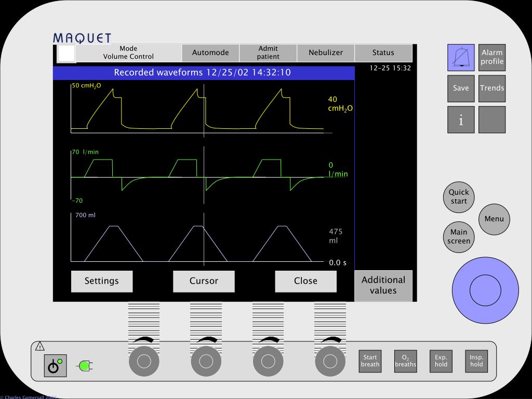Open the Nebulizer menu
The image size is (532, 399).
[326, 52]
